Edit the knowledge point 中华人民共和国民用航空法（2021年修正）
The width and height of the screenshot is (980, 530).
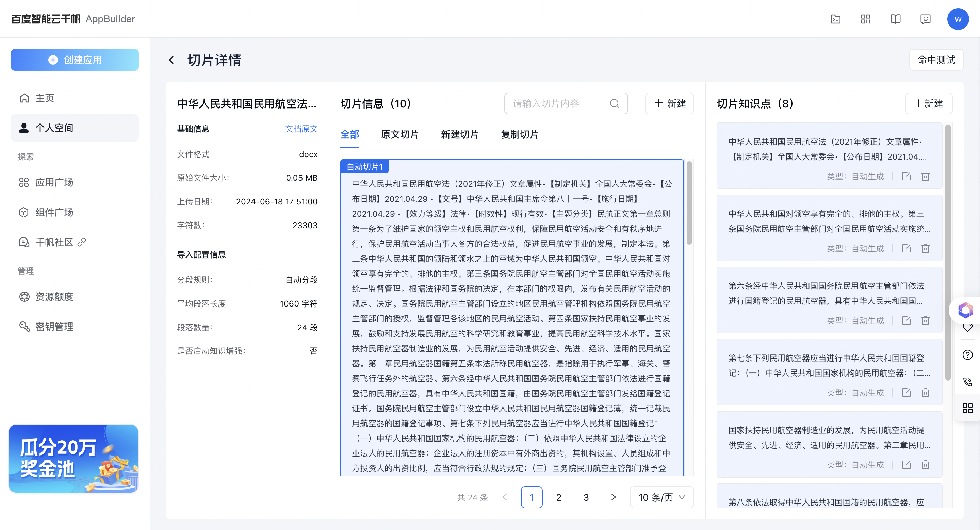click(906, 177)
